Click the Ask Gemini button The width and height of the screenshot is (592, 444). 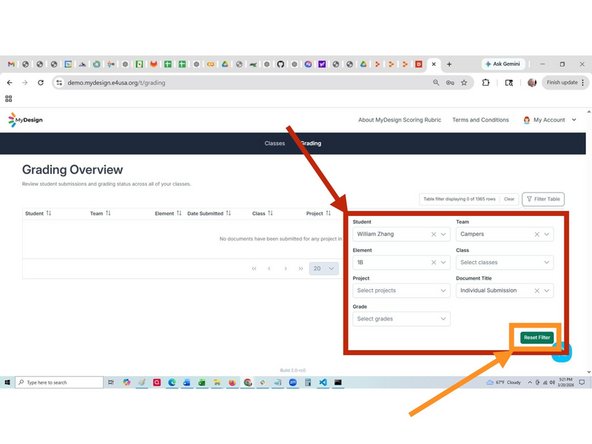503,64
